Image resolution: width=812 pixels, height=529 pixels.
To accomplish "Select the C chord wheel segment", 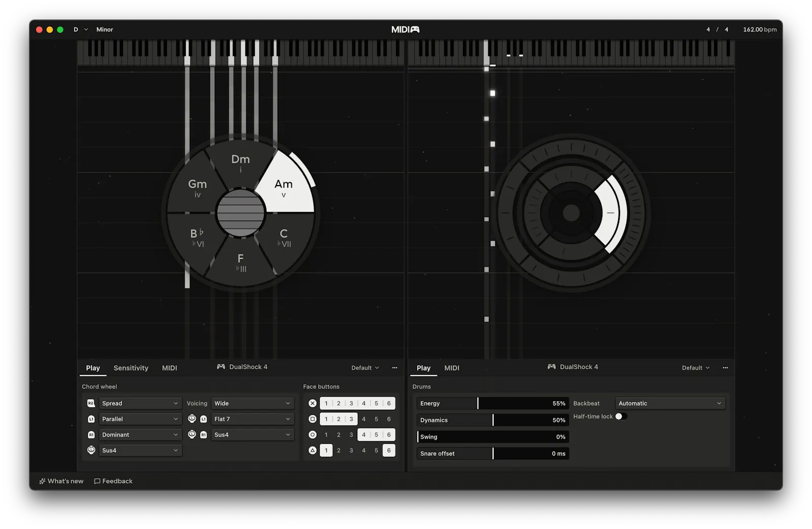I will [284, 237].
